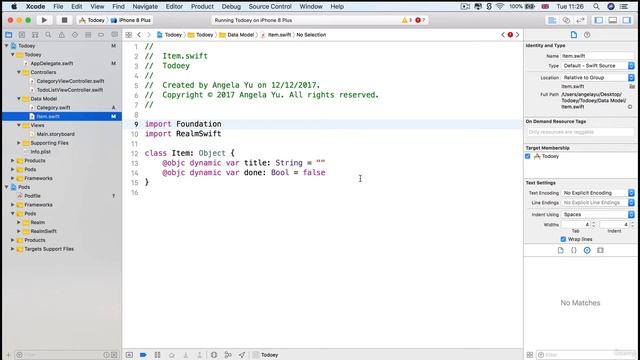
Task: Stop the running Todoey app
Action: click(x=64, y=20)
